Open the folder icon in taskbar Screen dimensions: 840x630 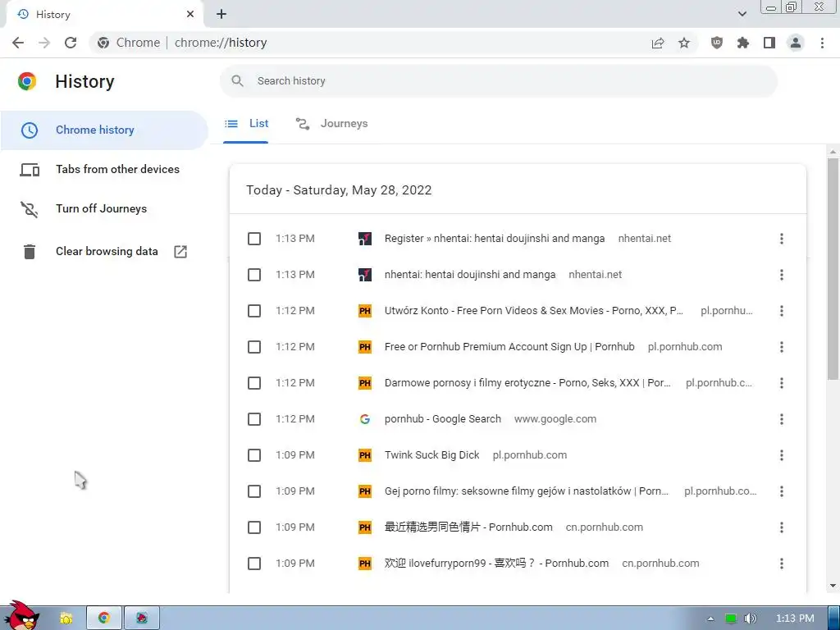(x=66, y=618)
